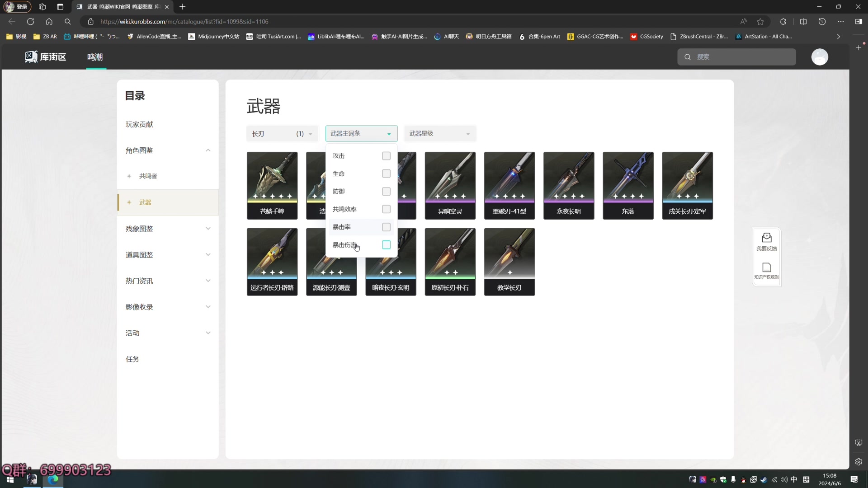Screen dimensions: 868x488
Task: Expand the 影像收录 section
Action: click(208, 307)
